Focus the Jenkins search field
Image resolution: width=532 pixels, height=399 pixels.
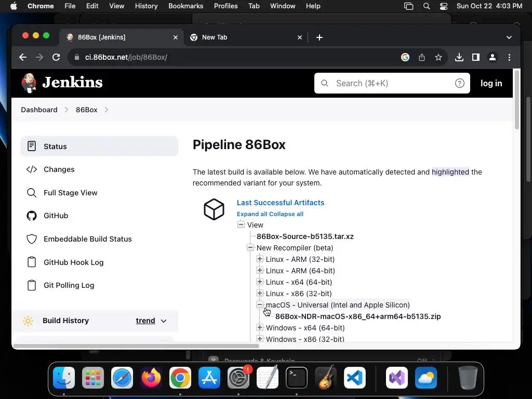click(392, 83)
